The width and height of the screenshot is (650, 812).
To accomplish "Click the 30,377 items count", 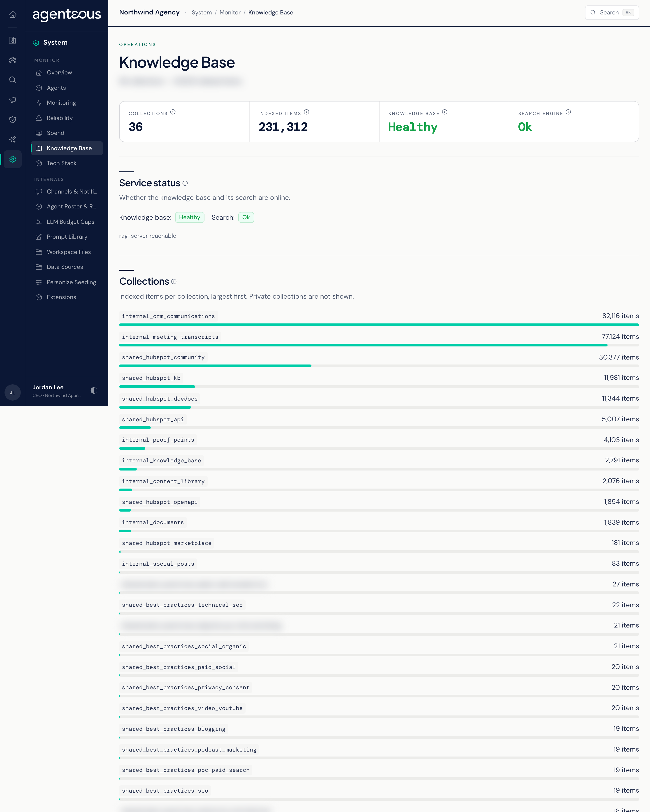I will [619, 358].
